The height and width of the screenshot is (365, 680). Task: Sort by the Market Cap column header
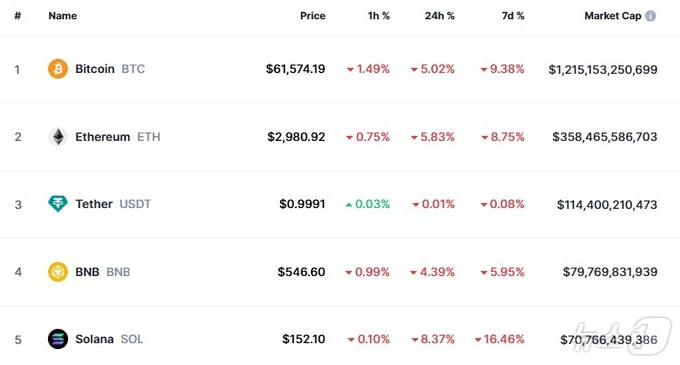613,16
